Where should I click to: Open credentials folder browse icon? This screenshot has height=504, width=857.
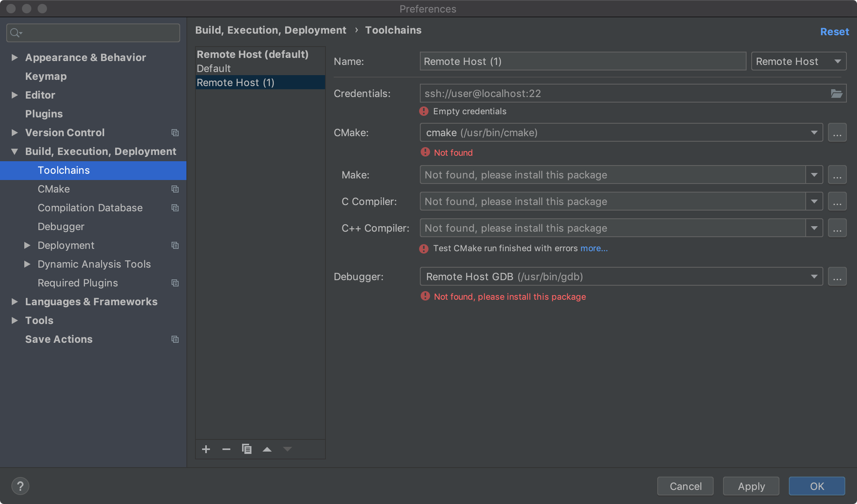tap(836, 94)
